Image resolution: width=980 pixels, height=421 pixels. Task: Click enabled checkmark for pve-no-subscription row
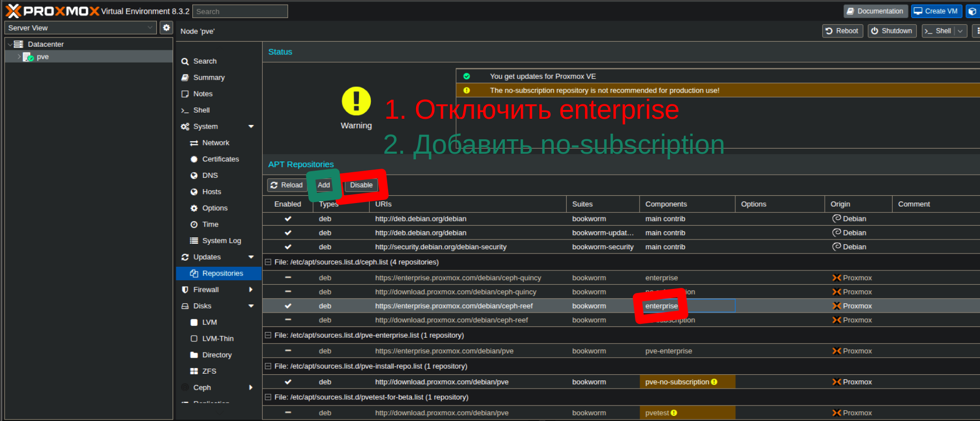coord(288,382)
